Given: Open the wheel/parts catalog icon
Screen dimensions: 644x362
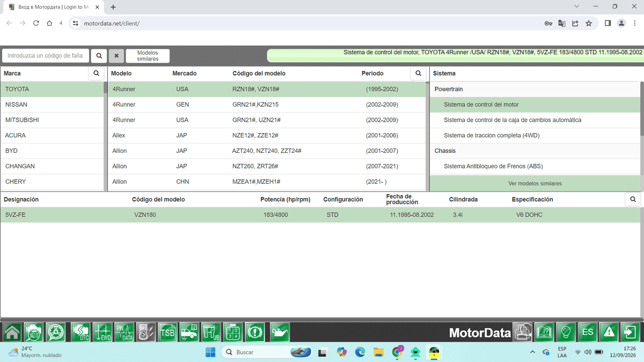Looking at the screenshot, I should 55,333.
